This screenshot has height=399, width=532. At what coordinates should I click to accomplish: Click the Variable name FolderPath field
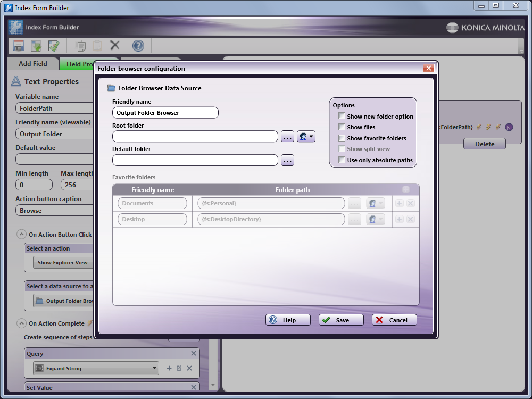pos(55,108)
